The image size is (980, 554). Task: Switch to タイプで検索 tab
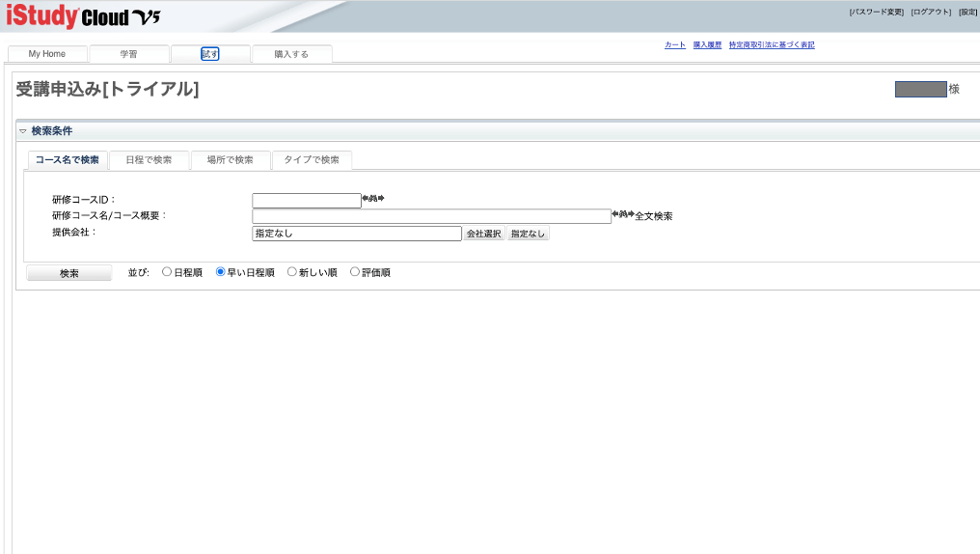pos(311,160)
